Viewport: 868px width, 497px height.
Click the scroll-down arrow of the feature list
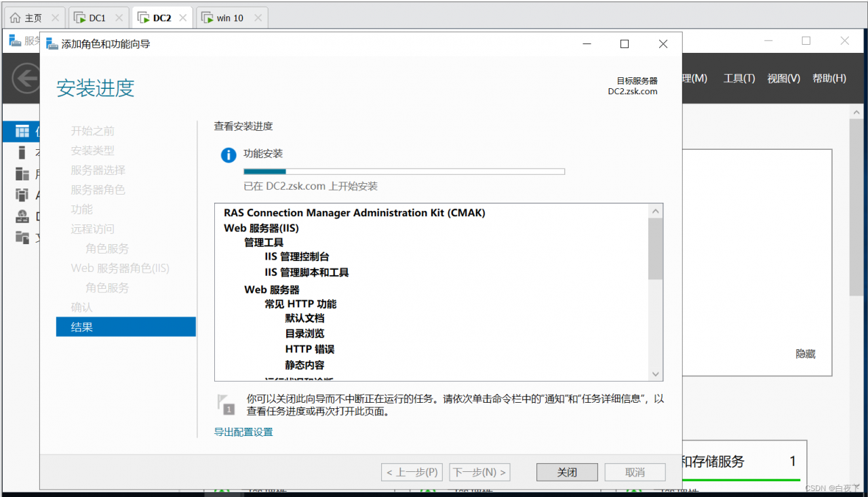(655, 374)
